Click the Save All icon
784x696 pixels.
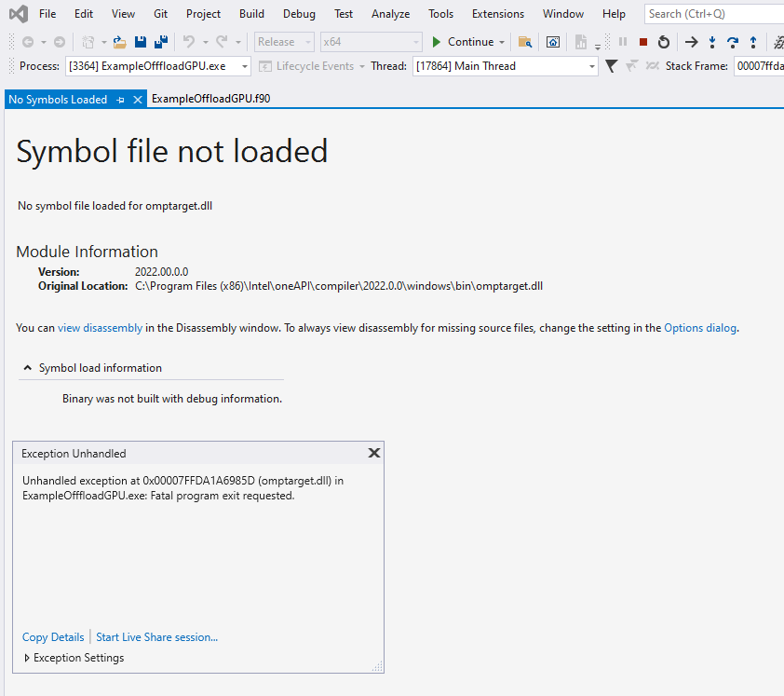(159, 41)
